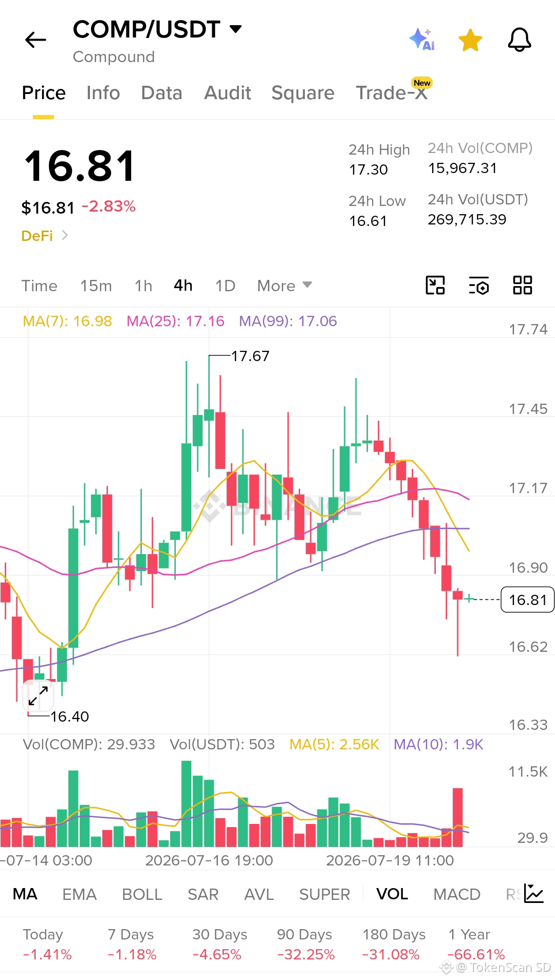Click the 180 Days -31.08% performance

pos(394,944)
